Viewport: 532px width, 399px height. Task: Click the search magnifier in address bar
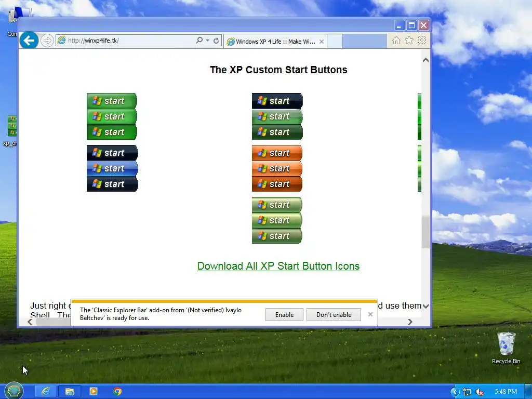click(x=199, y=41)
